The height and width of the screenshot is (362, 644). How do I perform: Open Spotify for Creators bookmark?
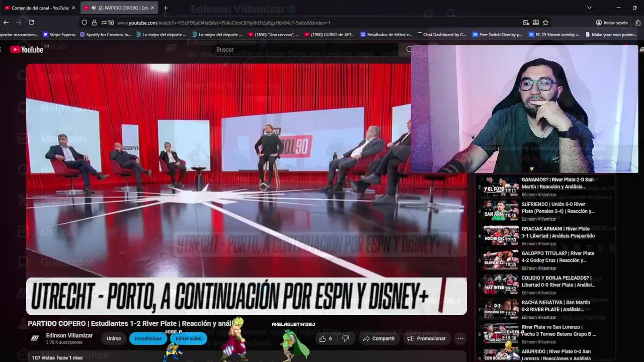point(105,35)
